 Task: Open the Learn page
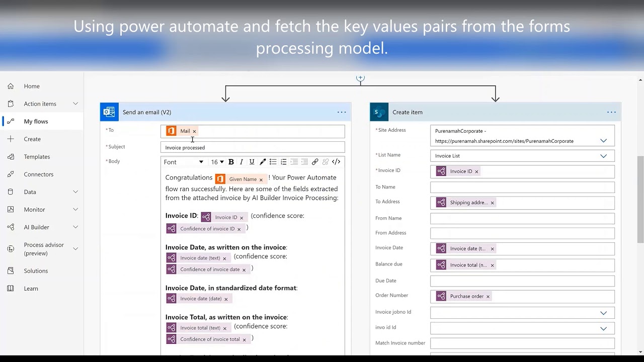(31, 288)
